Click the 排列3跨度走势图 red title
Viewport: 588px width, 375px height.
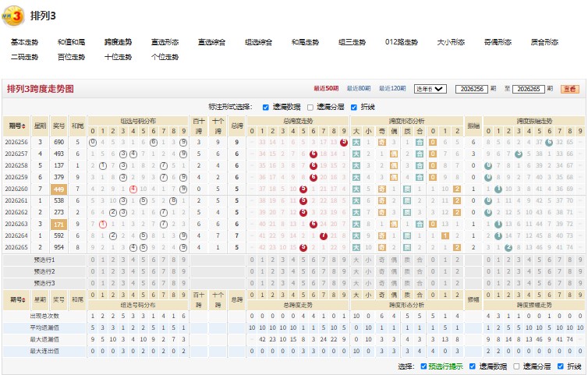tap(40, 89)
